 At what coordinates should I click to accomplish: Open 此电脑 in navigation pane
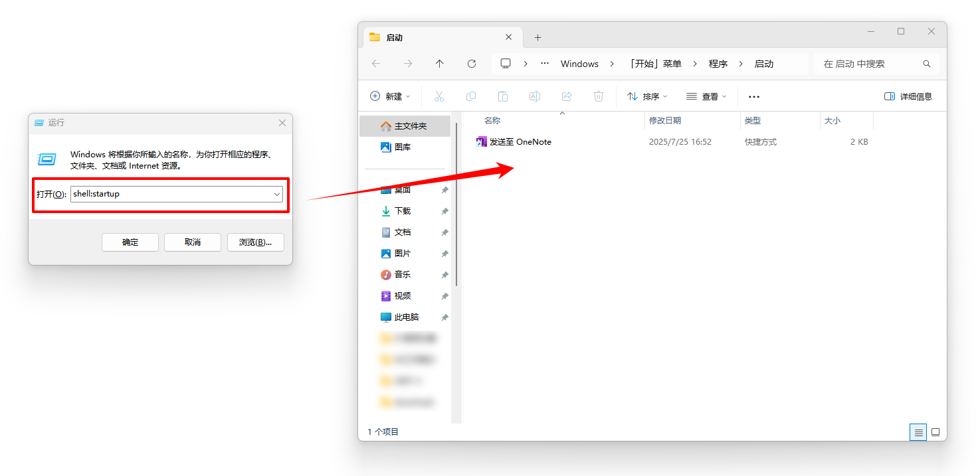click(405, 317)
